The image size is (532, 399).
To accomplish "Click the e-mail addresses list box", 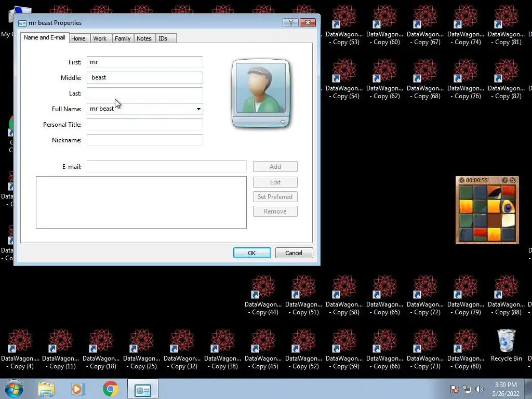I will pyautogui.click(x=141, y=202).
